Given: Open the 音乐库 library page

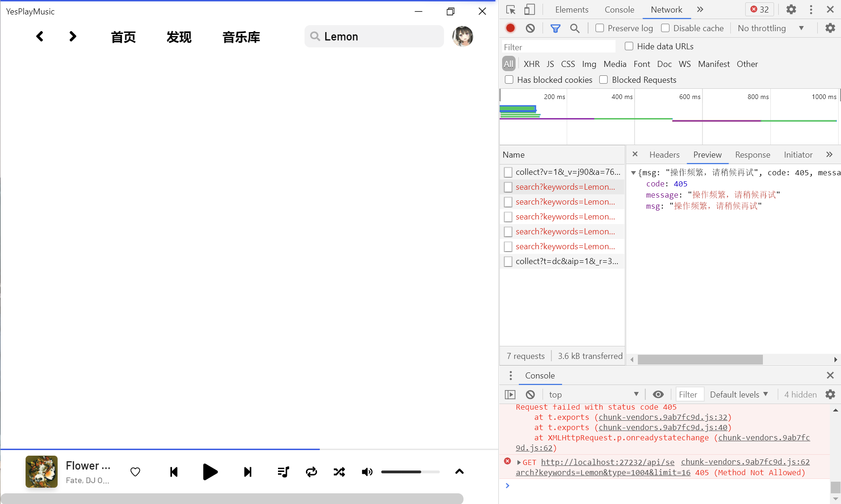Looking at the screenshot, I should pyautogui.click(x=241, y=37).
